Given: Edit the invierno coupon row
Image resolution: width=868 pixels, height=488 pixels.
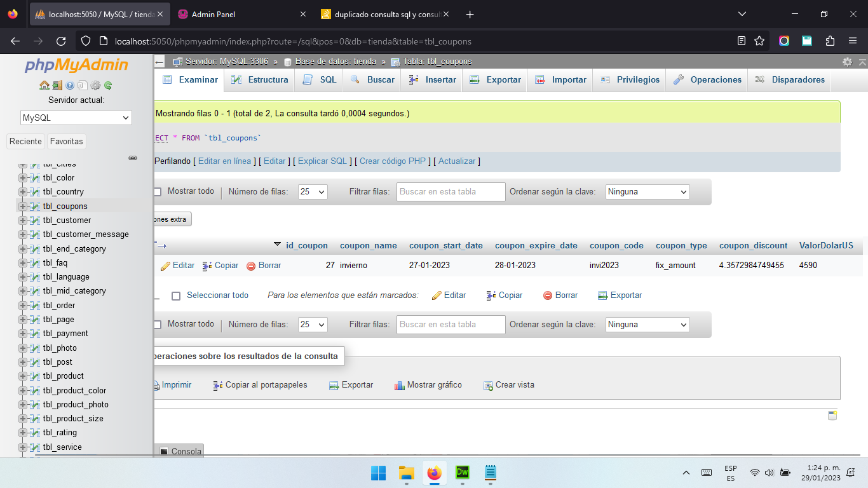Looking at the screenshot, I should 177,266.
